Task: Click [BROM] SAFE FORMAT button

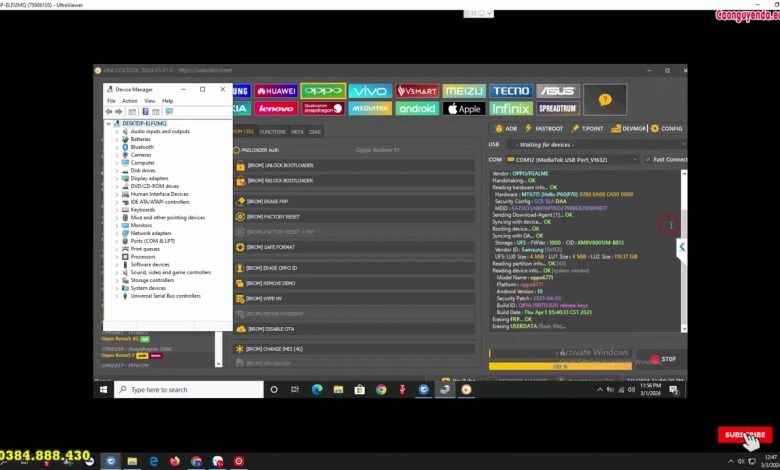Action: (354, 247)
